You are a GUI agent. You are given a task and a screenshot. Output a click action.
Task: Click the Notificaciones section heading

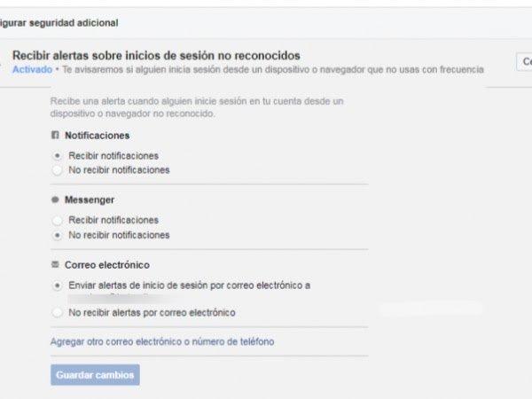pos(97,136)
